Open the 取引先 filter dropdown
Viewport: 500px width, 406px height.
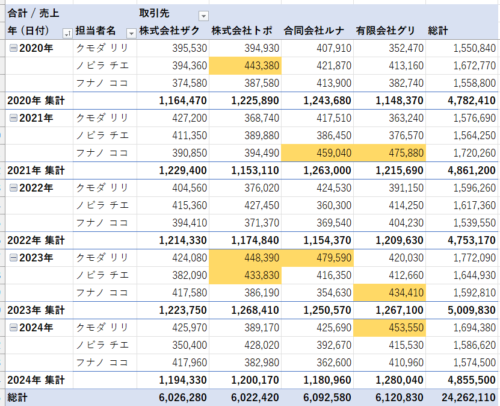coord(203,16)
